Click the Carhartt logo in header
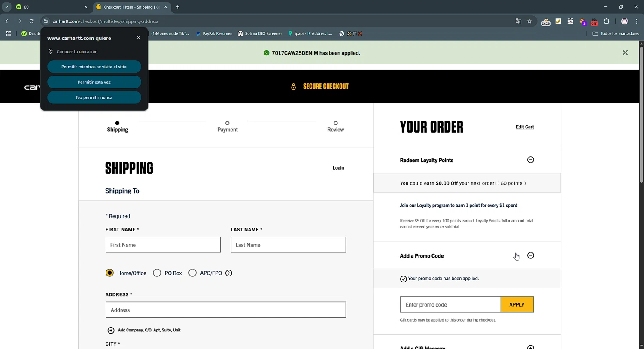 (x=32, y=88)
